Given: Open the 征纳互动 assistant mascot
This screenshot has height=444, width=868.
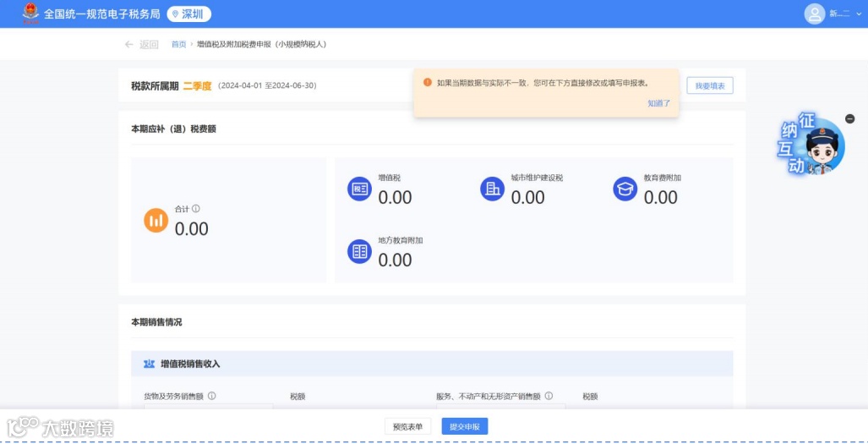Looking at the screenshot, I should [x=811, y=144].
